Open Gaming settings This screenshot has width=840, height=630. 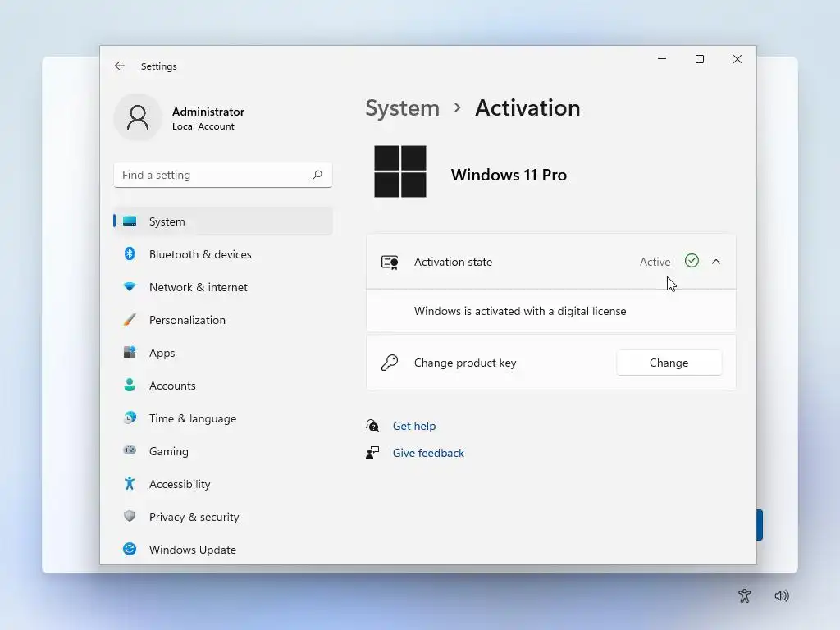coord(223,450)
